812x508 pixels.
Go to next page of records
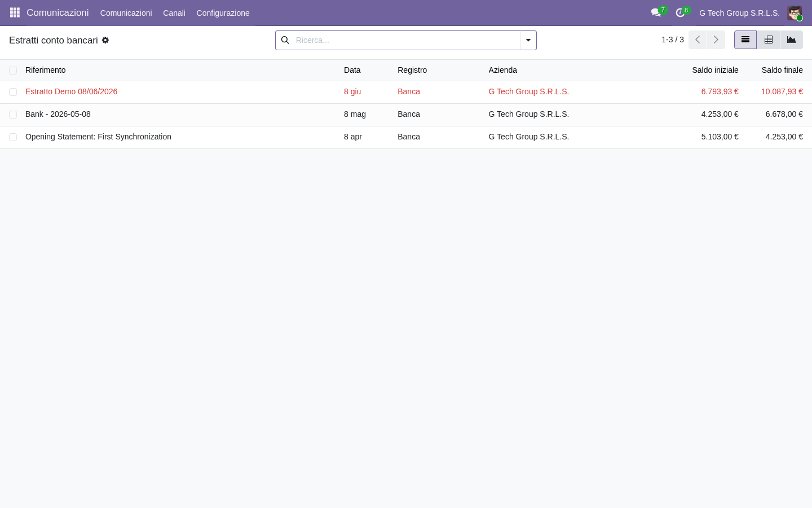click(x=716, y=40)
